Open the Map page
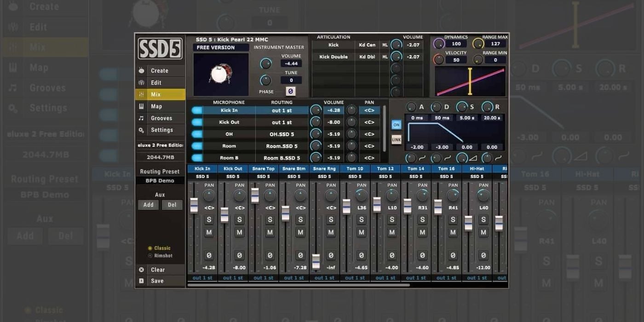Image resolution: width=644 pixels, height=322 pixels. (x=160, y=106)
